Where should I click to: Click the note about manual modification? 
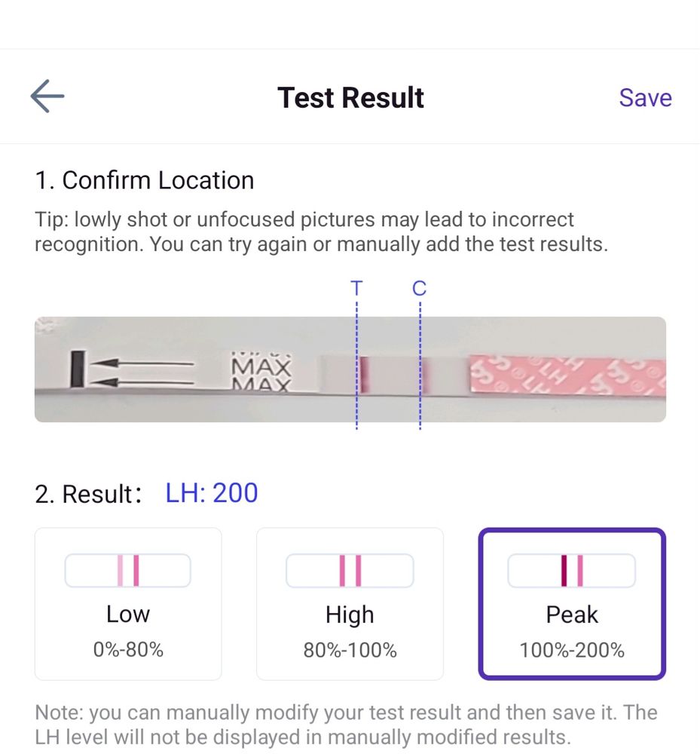point(347,725)
